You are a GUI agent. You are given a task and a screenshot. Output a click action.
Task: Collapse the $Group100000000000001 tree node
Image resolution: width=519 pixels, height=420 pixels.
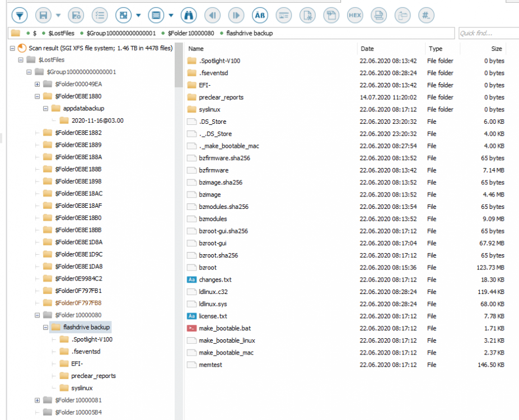[29, 72]
